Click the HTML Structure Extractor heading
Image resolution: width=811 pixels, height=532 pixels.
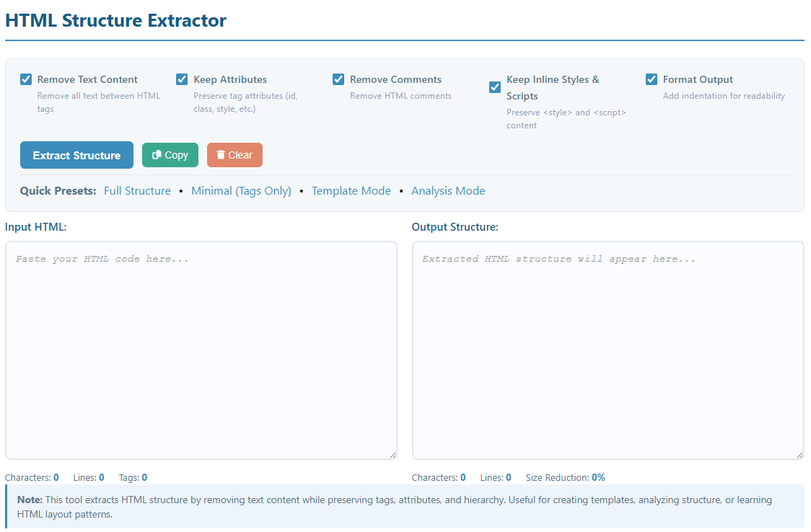pyautogui.click(x=115, y=20)
